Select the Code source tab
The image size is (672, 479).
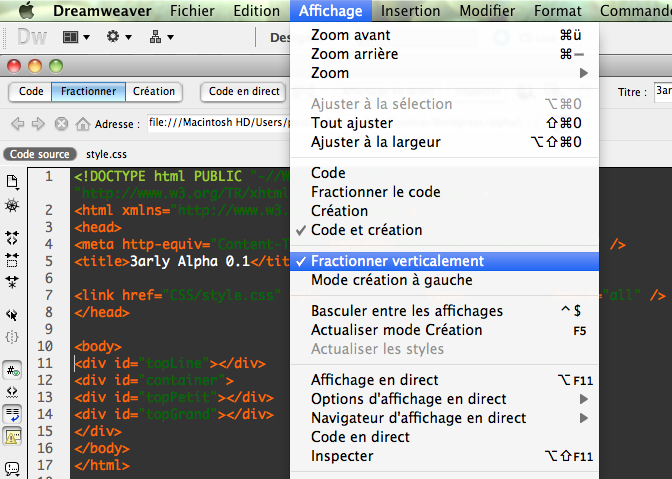point(40,154)
